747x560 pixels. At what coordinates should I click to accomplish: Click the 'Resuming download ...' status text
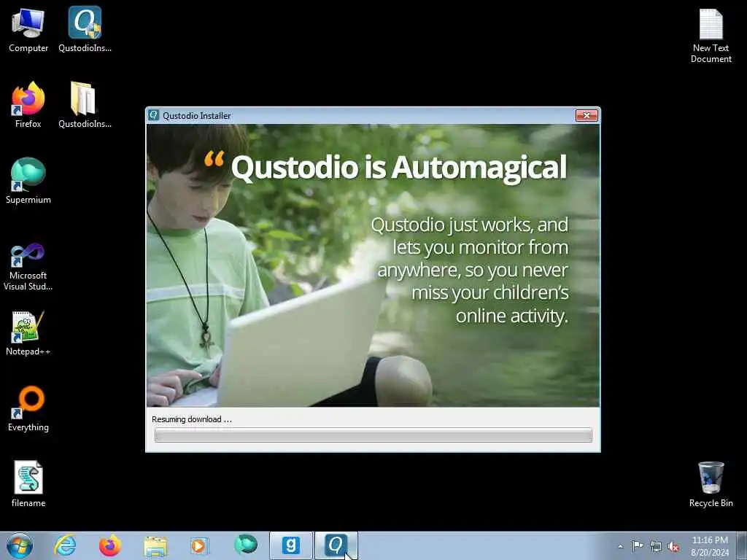tap(192, 419)
